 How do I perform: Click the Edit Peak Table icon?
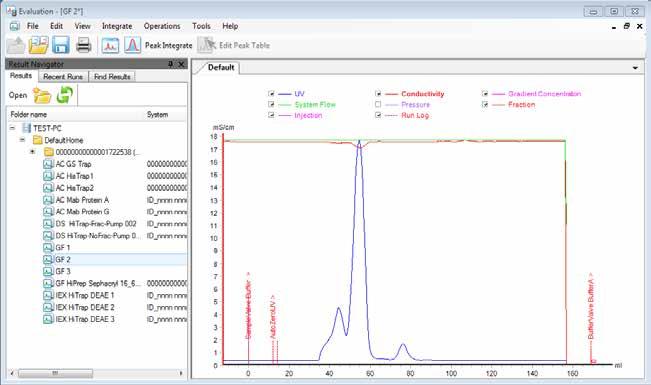point(206,45)
